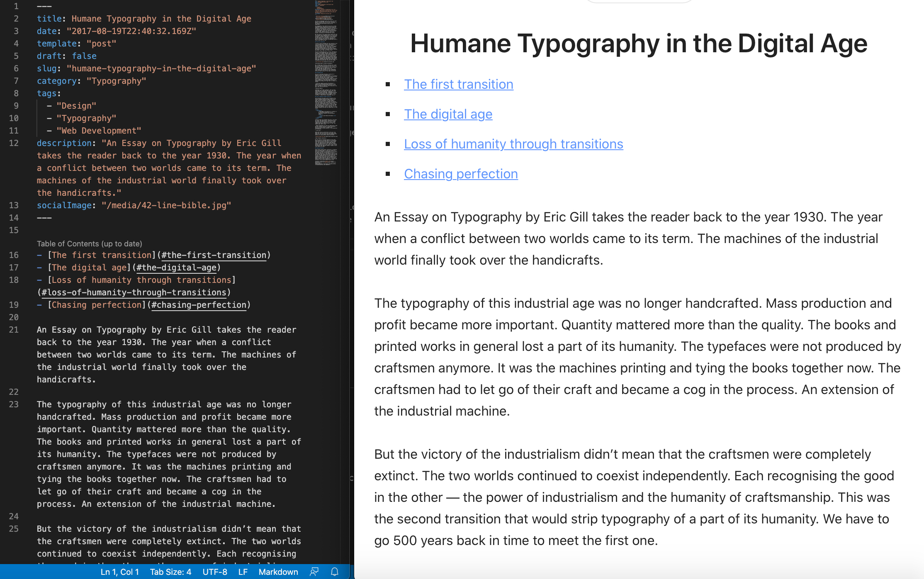The image size is (924, 579).
Task: Click the preview paragraph starting 'But the victory of the industrialism'
Action: pyautogui.click(x=635, y=497)
